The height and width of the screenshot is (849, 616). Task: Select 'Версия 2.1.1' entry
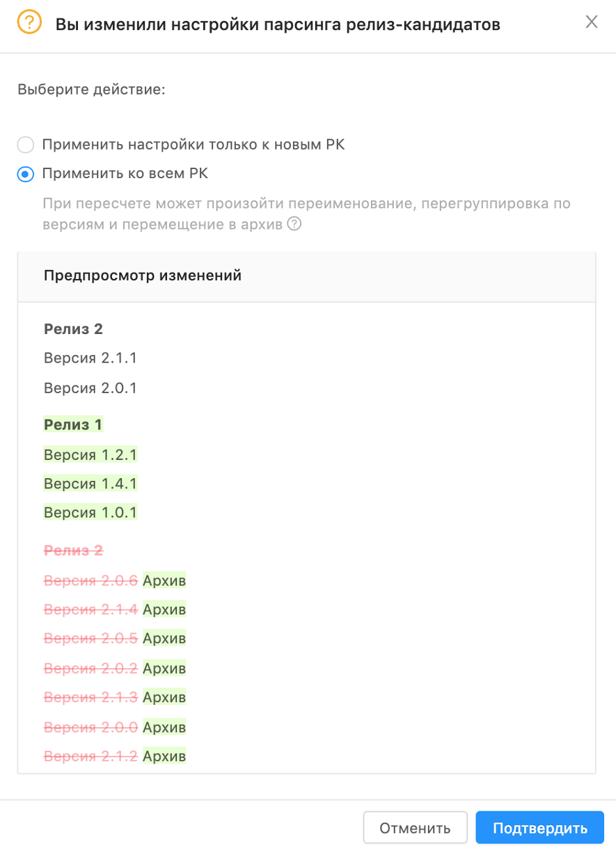[90, 358]
